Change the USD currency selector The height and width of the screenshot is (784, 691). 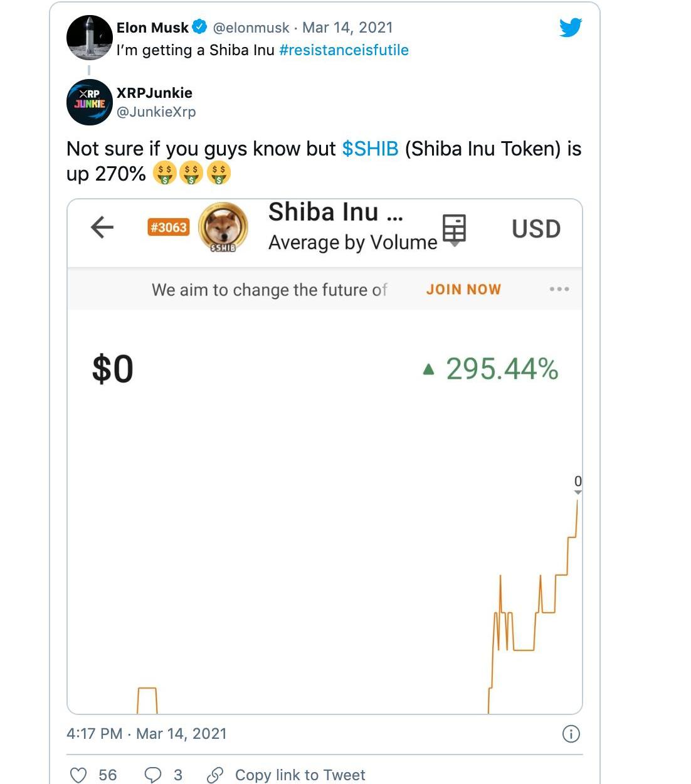535,229
